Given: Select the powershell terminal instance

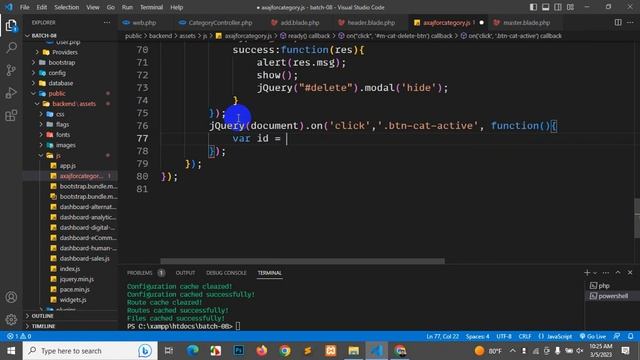Looking at the screenshot, I should pos(611,296).
